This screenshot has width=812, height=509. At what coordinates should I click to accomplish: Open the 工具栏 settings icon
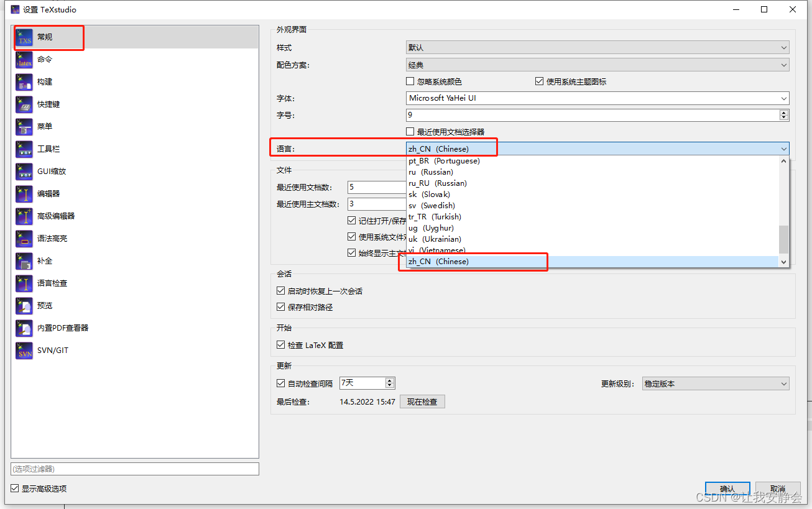[24, 149]
